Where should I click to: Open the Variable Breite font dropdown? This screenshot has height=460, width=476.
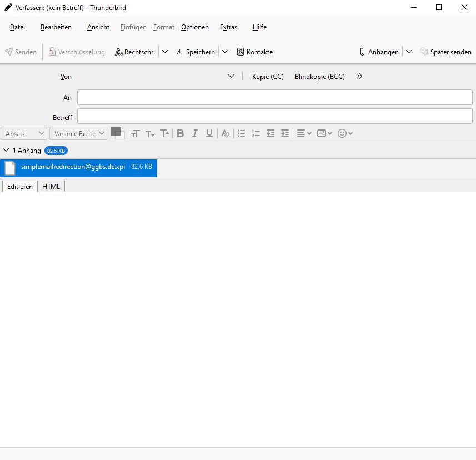[78, 133]
